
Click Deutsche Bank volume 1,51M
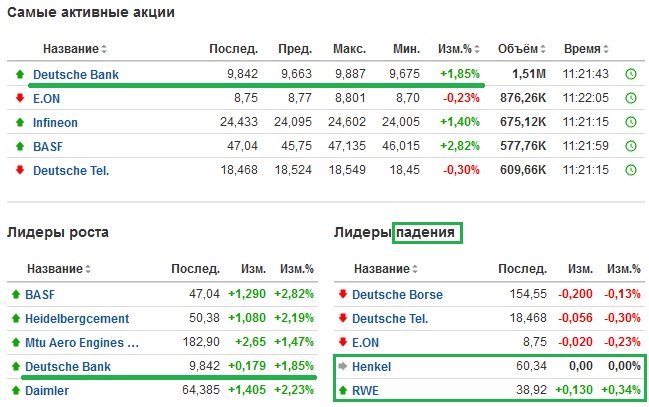(x=529, y=74)
